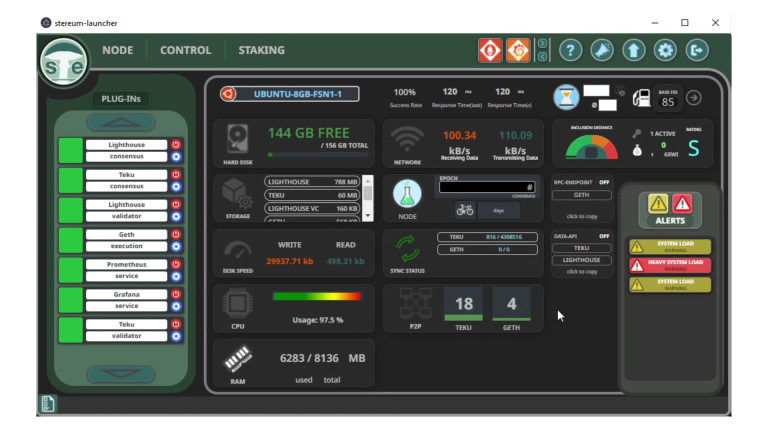This screenshot has width=768, height=432.
Task: Click the storage list scrollbar thumb
Action: [x=368, y=194]
